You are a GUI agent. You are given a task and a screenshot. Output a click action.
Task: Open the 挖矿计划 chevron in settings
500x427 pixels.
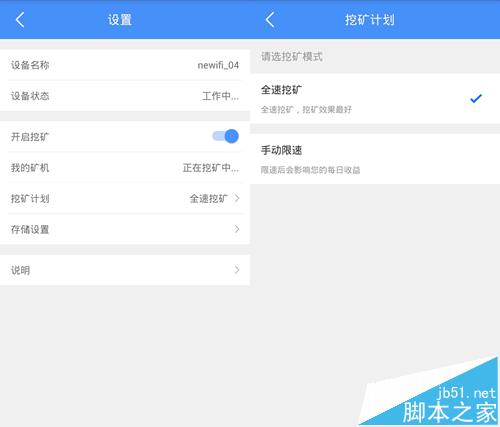click(x=237, y=198)
